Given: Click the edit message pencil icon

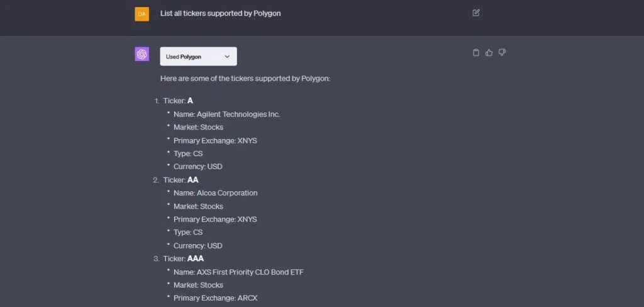Looking at the screenshot, I should click(x=476, y=13).
